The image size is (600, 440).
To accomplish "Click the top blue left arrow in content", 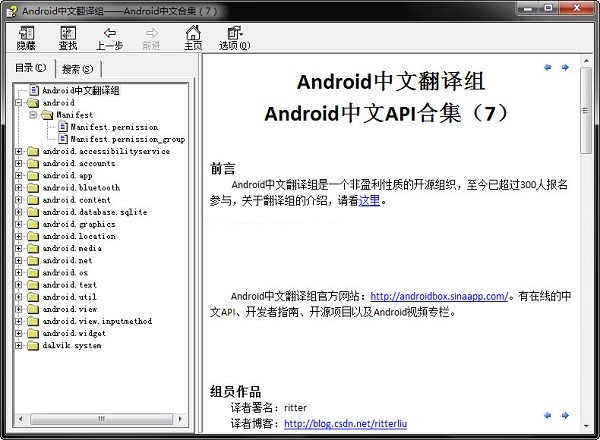I will click(548, 67).
